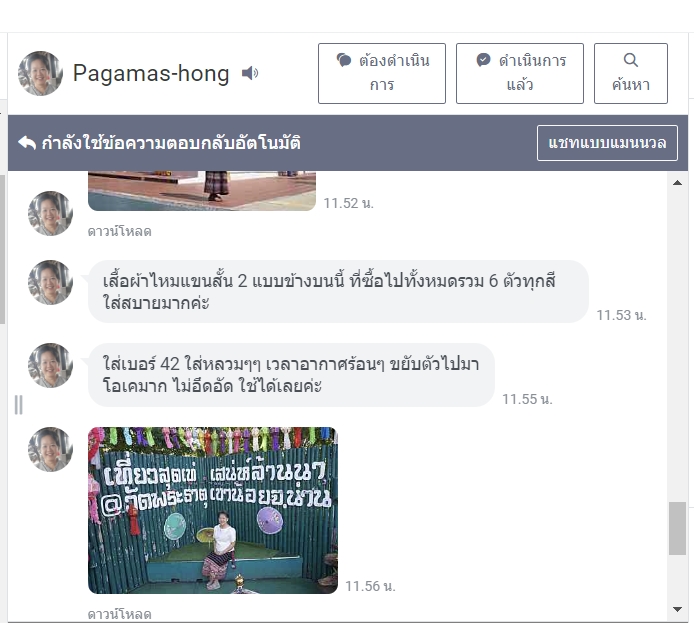Screen dimensions: 694x623
Task: Open the green fence temple photo
Action: pos(213,510)
